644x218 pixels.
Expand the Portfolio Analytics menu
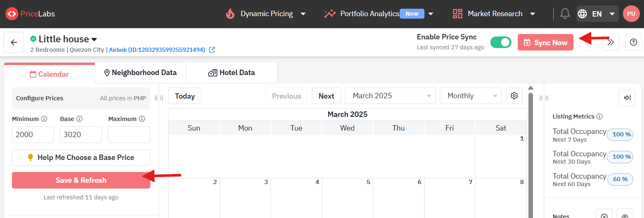tap(431, 14)
